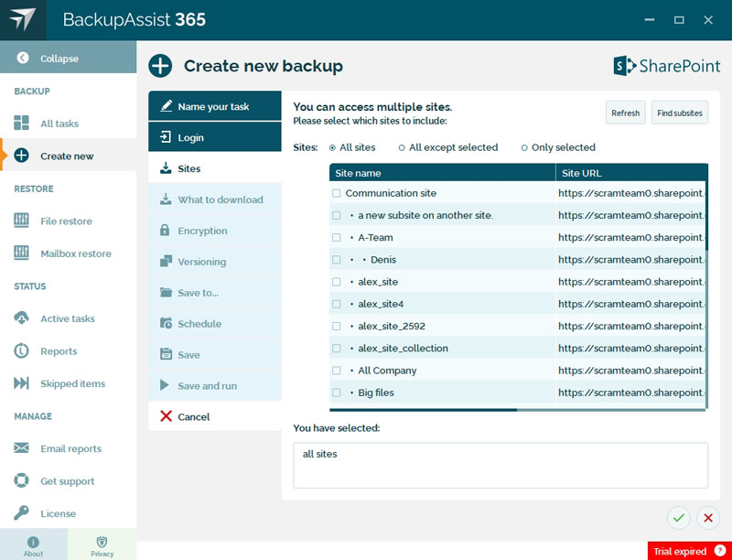Click the Privacy shield icon
732x560 pixels.
[102, 542]
